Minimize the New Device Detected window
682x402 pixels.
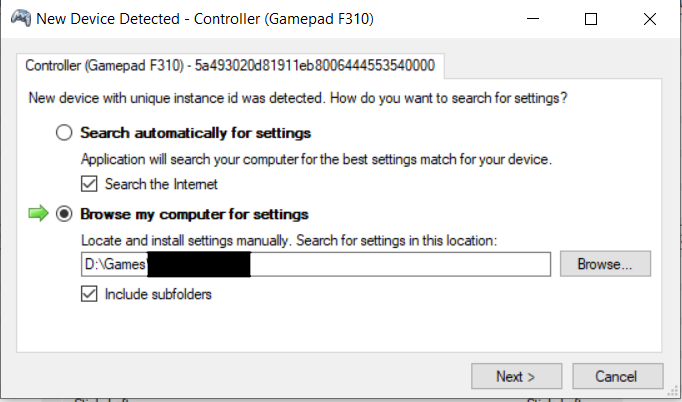pos(542,19)
